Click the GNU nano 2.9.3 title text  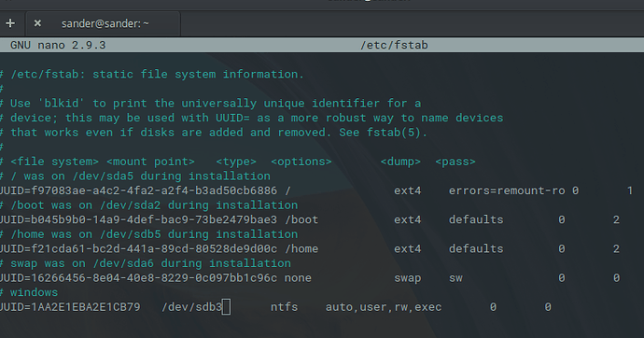click(x=58, y=45)
